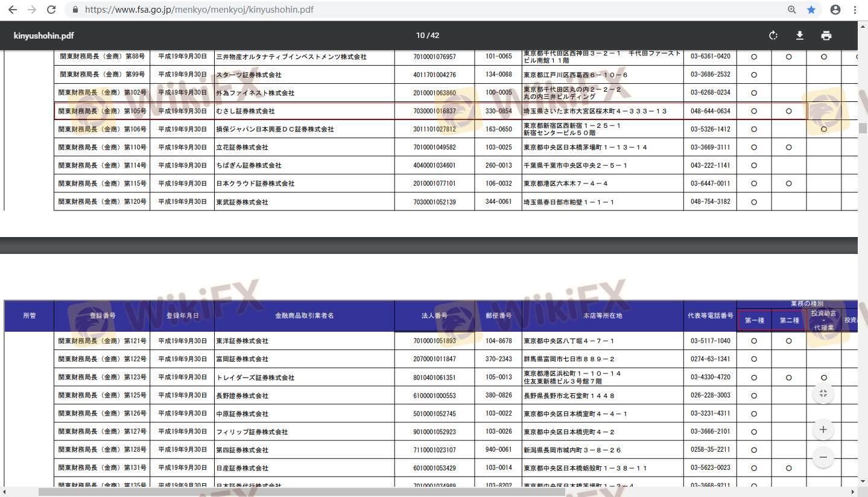
Task: Click the bookmark star icon
Action: click(x=811, y=10)
